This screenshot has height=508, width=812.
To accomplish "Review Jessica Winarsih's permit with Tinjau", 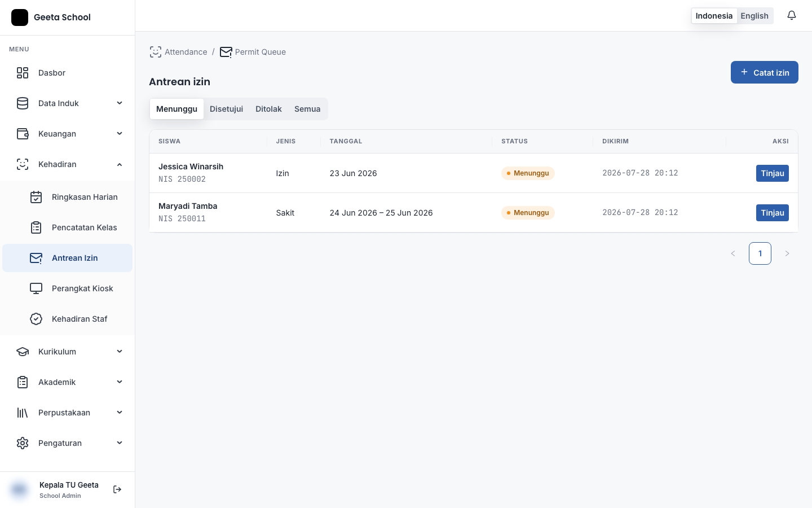I will click(x=773, y=173).
